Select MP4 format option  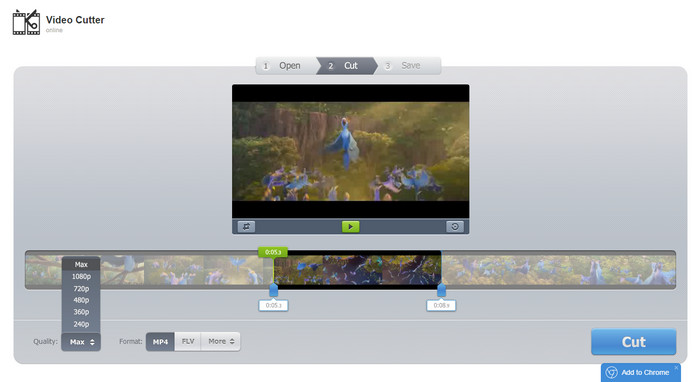(x=160, y=341)
